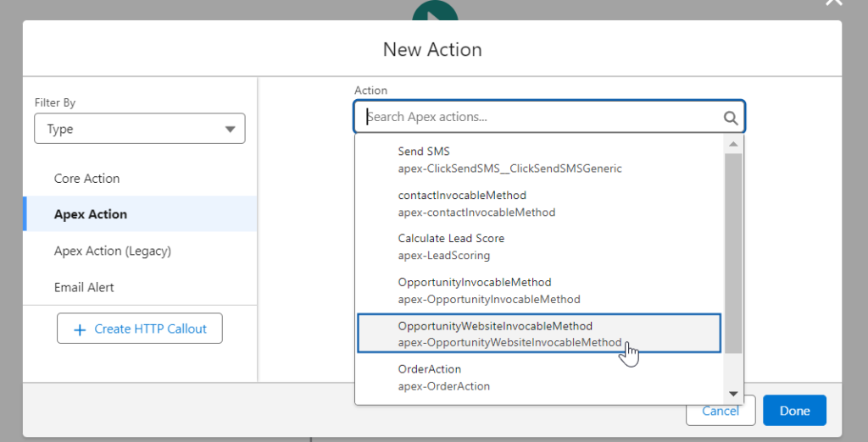The width and height of the screenshot is (868, 442).
Task: Click the scroll down arrow in actions list
Action: click(733, 394)
